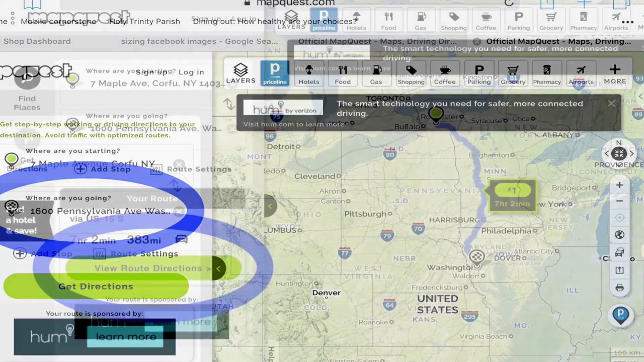Screen dimensions: 644x362
Task: Open the LAYERS menu on the map toolbar
Action: click(x=240, y=73)
